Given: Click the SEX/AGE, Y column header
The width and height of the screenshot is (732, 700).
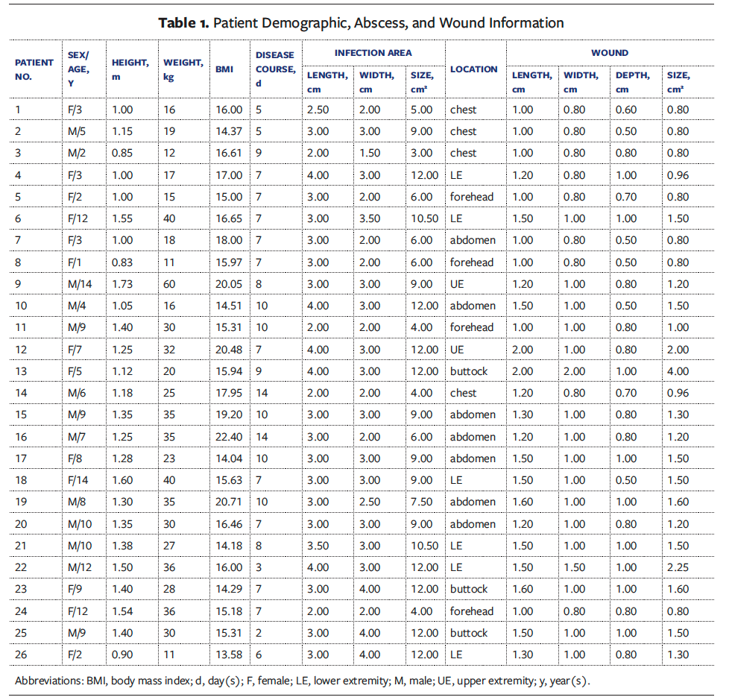Looking at the screenshot, I should coord(78,69).
